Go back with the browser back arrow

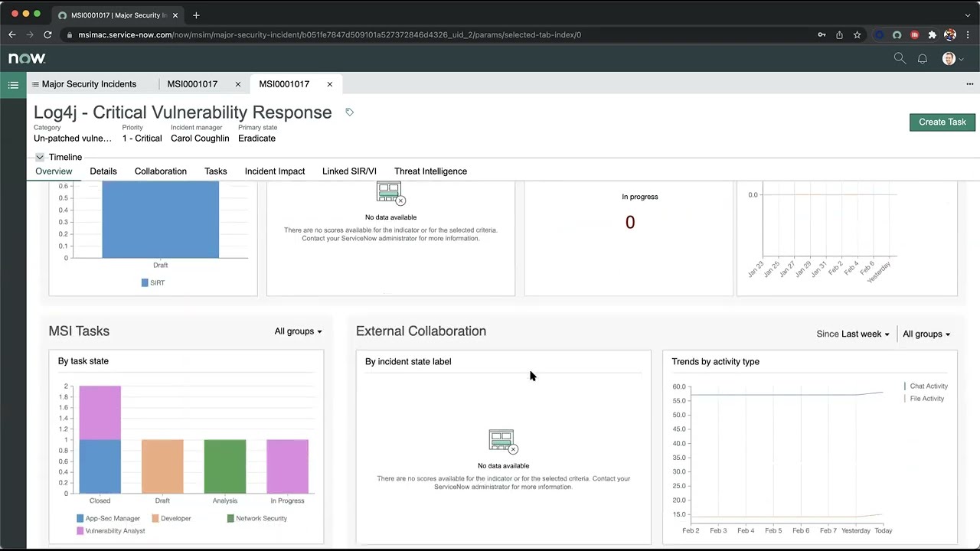point(12,34)
